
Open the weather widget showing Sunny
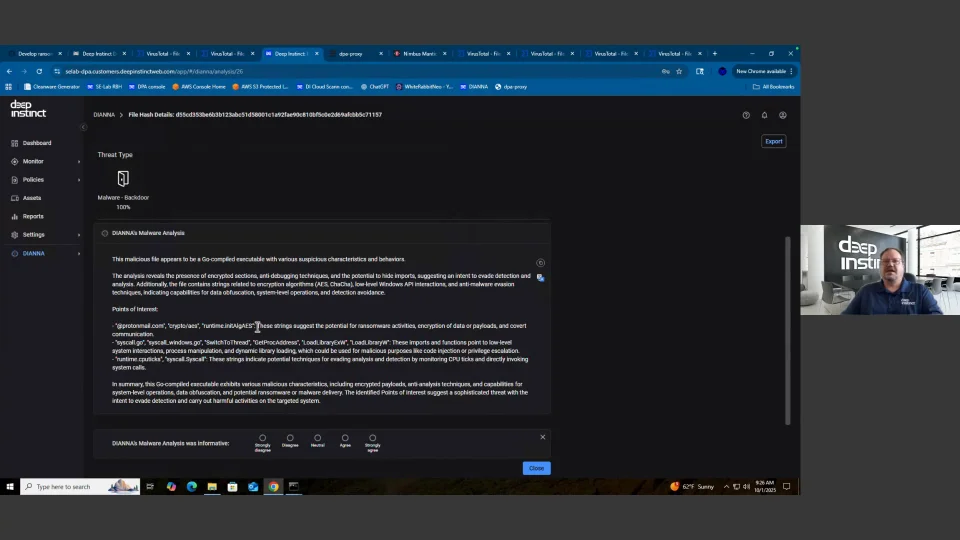[692, 487]
